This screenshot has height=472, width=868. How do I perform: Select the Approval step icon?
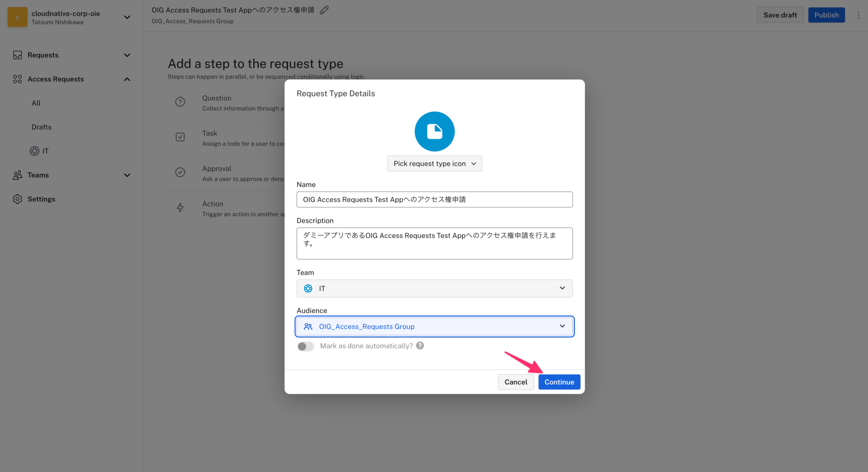point(180,172)
